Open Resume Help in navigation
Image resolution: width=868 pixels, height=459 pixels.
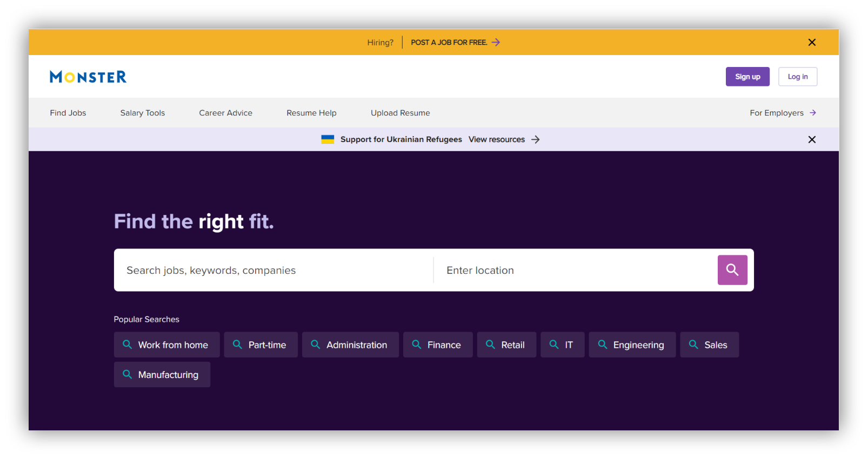pos(311,113)
